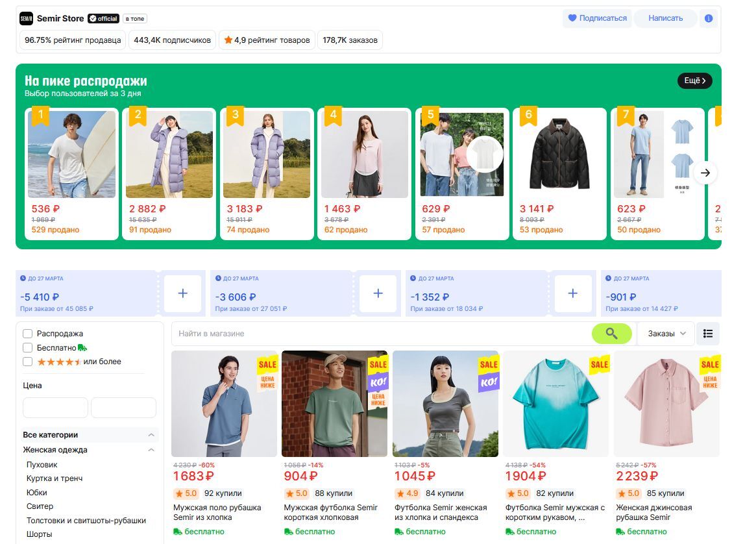Add the -5 410 ₽ coupon with plus

click(x=182, y=293)
